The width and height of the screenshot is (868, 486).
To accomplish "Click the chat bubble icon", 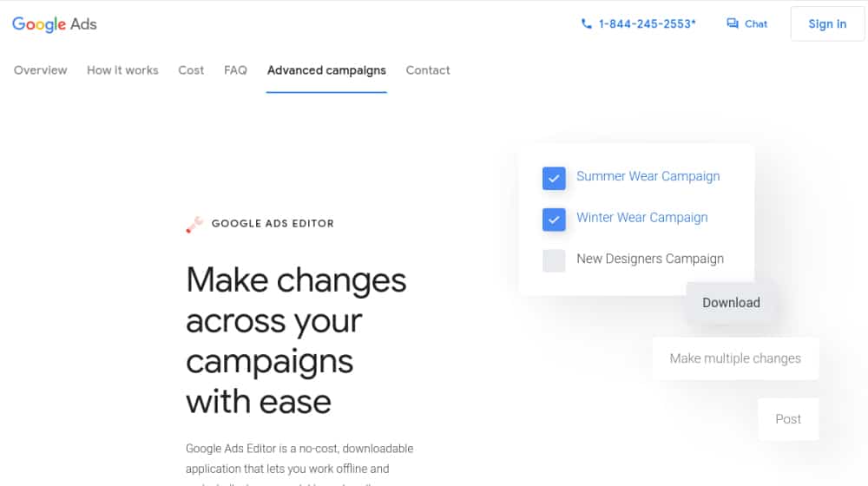I will pos(733,23).
